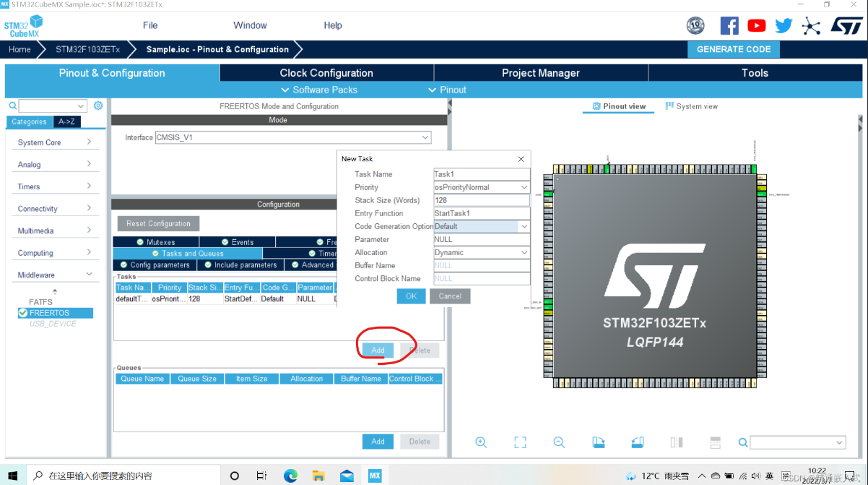Screen dimensions: 868x485
Task: Click the zoom-in icon below the pinout view
Action: coord(481,442)
